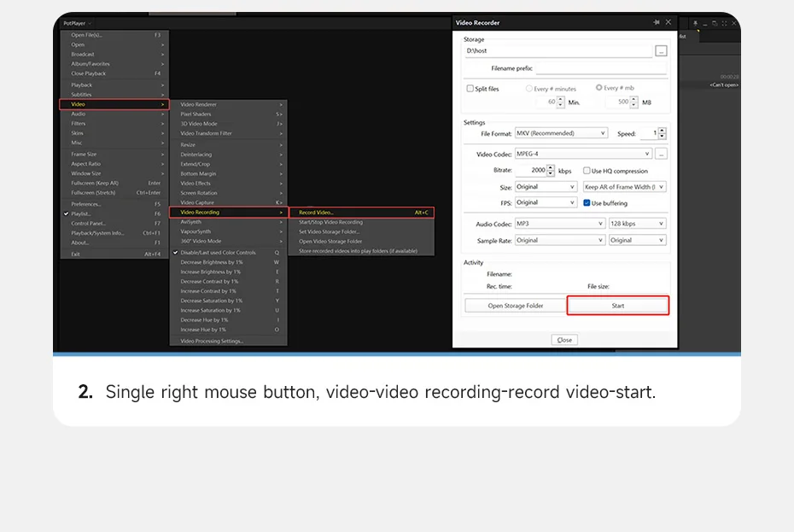
Task: Open the PotPlayer title menu dropdown
Action: (x=77, y=23)
